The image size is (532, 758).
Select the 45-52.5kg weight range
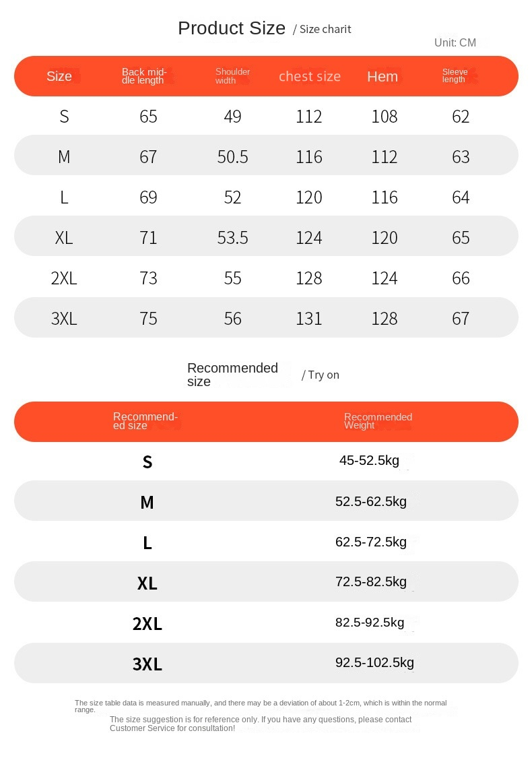369,461
